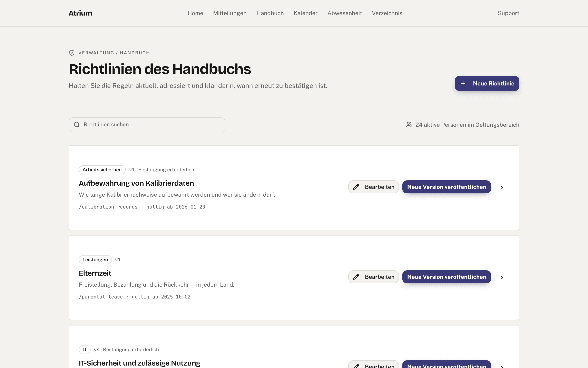
Task: Create a Neue Richtlinie
Action: (x=487, y=83)
